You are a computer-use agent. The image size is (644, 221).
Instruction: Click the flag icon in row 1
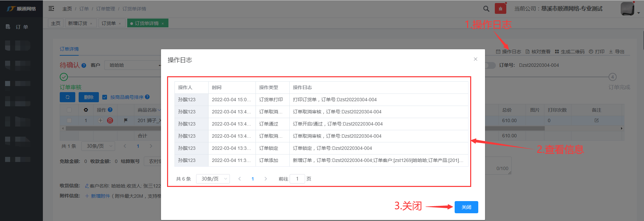tap(126, 120)
